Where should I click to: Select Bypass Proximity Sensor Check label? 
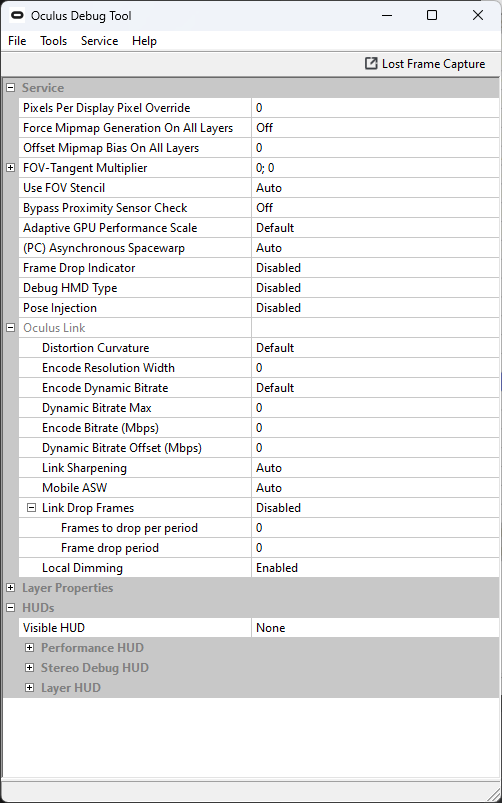[x=105, y=208]
